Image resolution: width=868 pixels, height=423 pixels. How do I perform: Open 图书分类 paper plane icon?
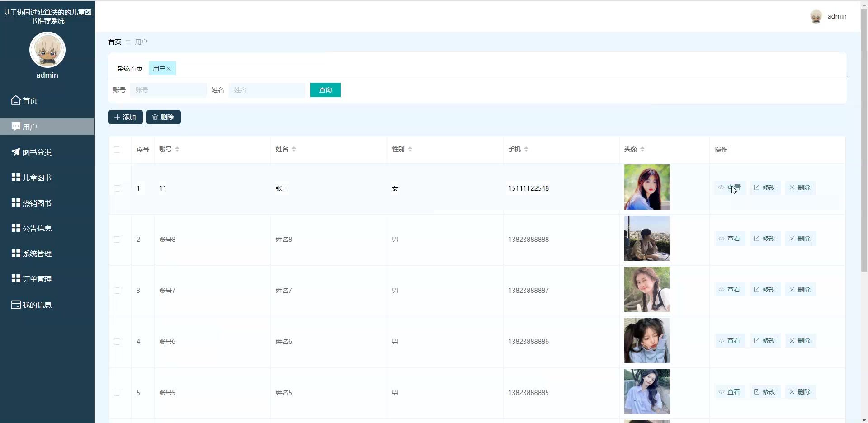tap(16, 152)
